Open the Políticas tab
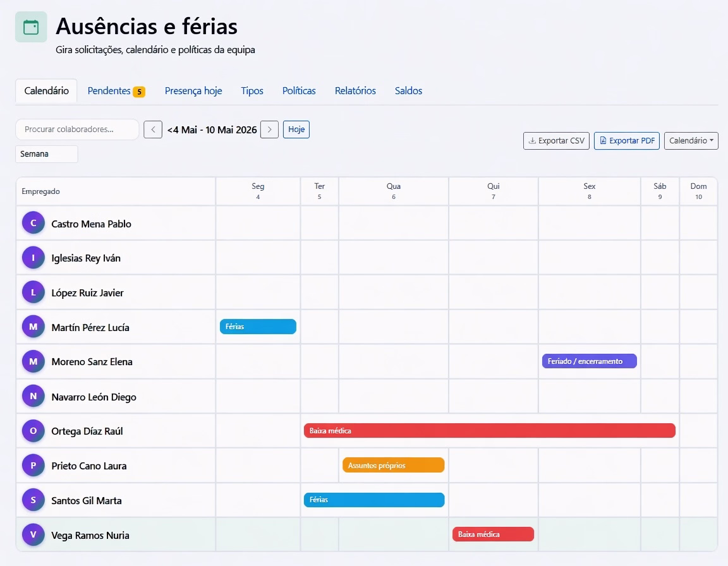This screenshot has height=566, width=728. point(299,90)
